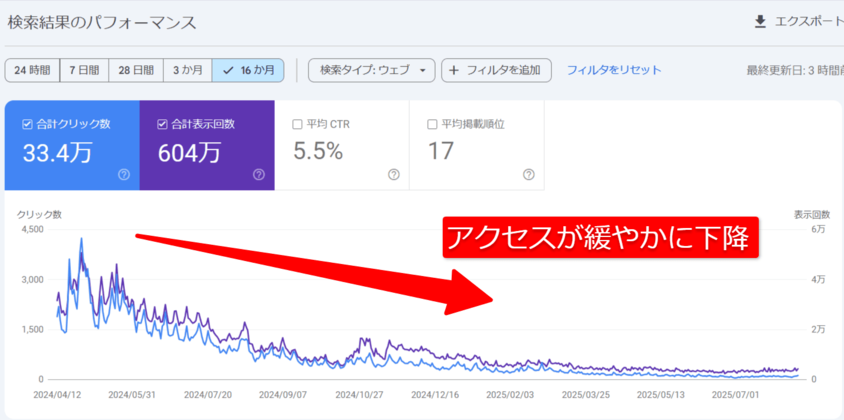Click the エクスポート button text
The image size is (844, 420).
point(809,21)
